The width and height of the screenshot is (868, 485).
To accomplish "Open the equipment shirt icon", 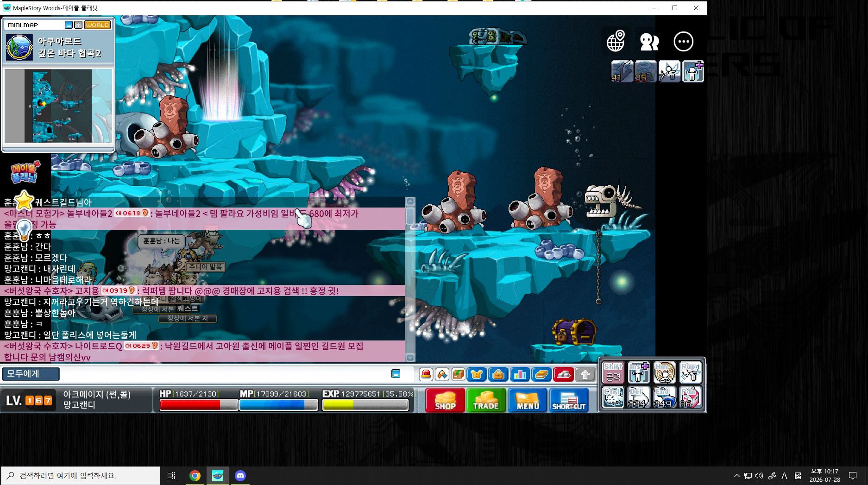I will (x=477, y=374).
